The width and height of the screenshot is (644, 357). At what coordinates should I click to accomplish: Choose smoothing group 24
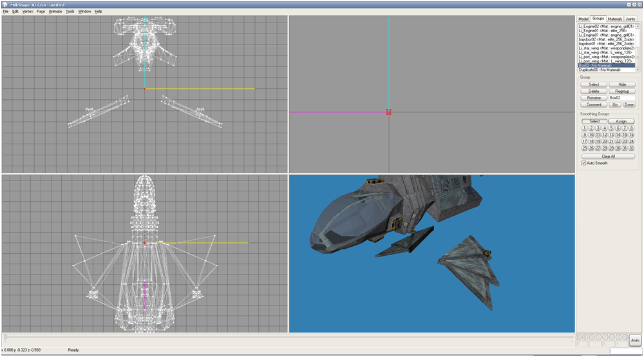pyautogui.click(x=631, y=141)
